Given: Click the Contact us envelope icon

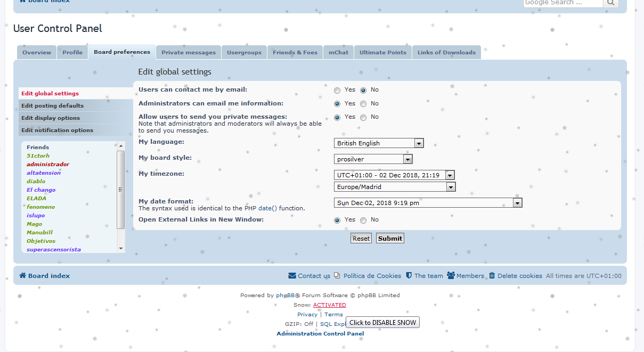Looking at the screenshot, I should tap(292, 276).
